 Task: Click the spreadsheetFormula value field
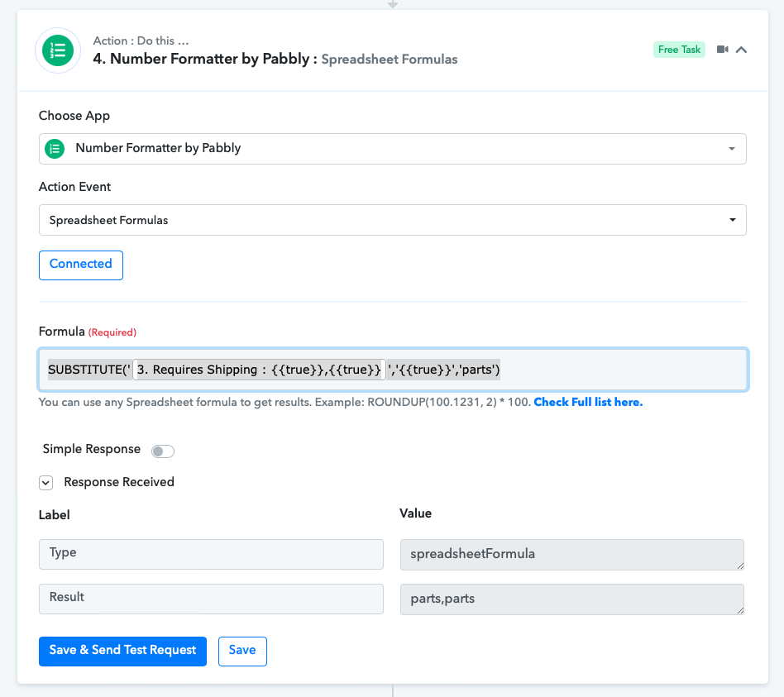(572, 555)
